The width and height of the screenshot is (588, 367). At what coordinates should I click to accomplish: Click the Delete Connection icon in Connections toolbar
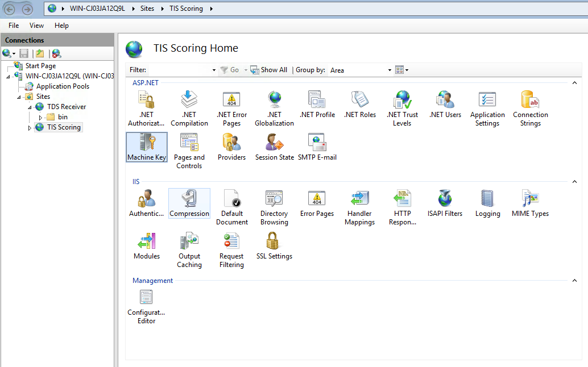56,53
